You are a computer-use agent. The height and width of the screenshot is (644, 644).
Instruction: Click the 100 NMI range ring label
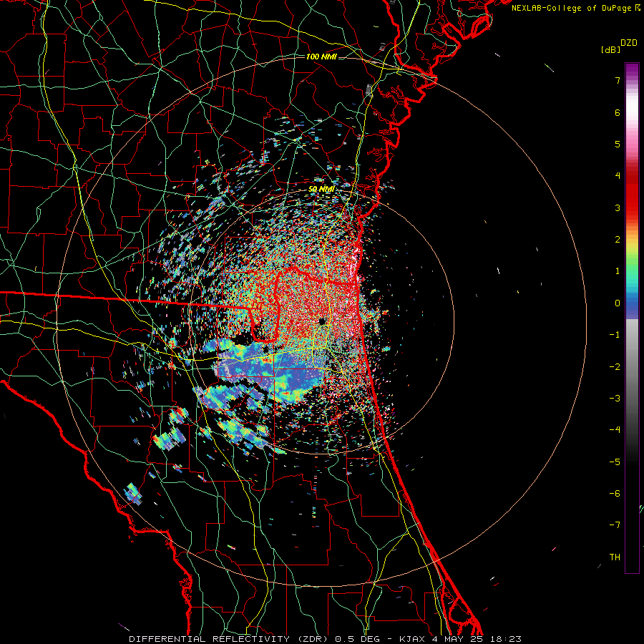click(321, 57)
